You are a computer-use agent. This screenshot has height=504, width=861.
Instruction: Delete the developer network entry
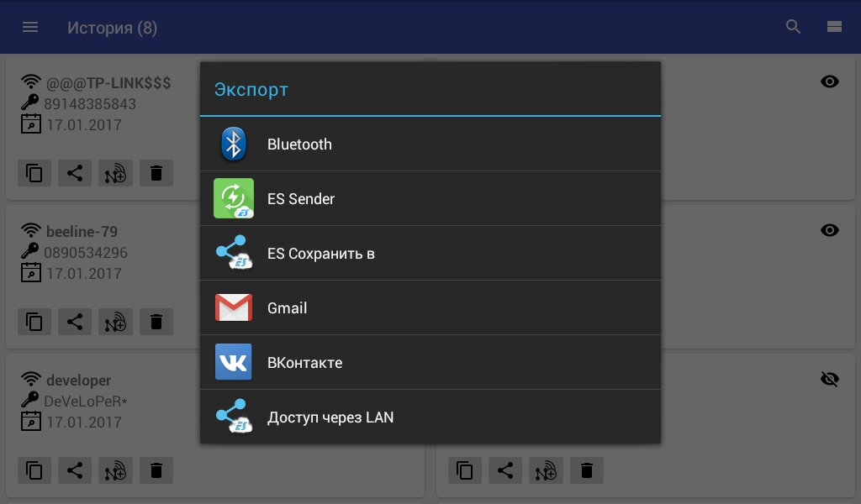point(156,470)
